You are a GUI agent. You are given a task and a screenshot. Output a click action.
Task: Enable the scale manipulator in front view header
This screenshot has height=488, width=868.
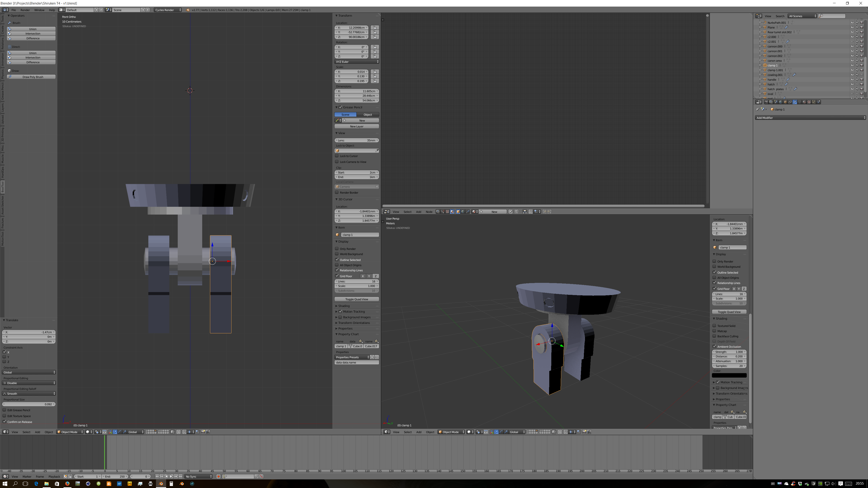point(125,432)
